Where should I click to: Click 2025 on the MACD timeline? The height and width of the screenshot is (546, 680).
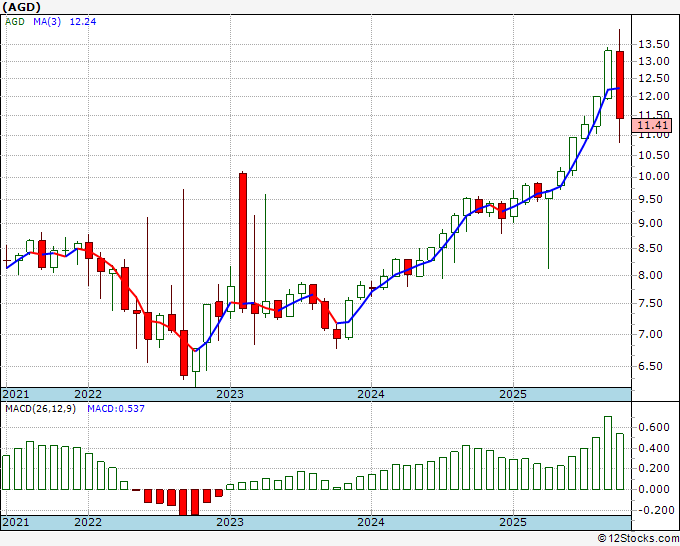(513, 522)
